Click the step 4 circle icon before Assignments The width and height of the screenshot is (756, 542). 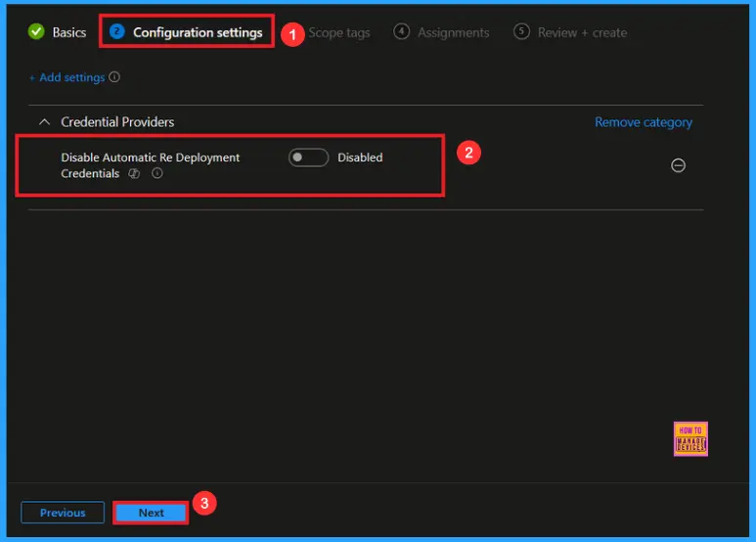[401, 32]
